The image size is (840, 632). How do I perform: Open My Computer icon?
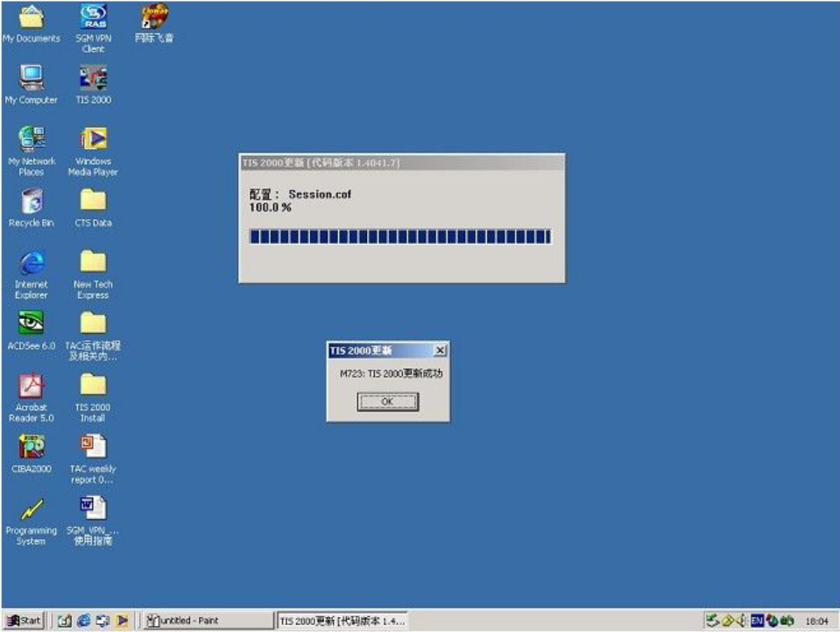[31, 85]
